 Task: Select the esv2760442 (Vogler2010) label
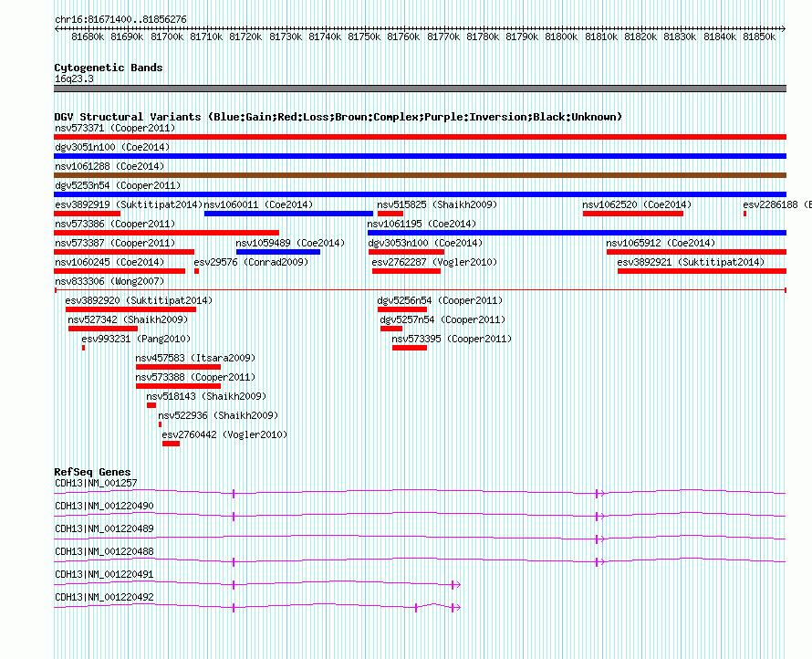pyautogui.click(x=224, y=434)
